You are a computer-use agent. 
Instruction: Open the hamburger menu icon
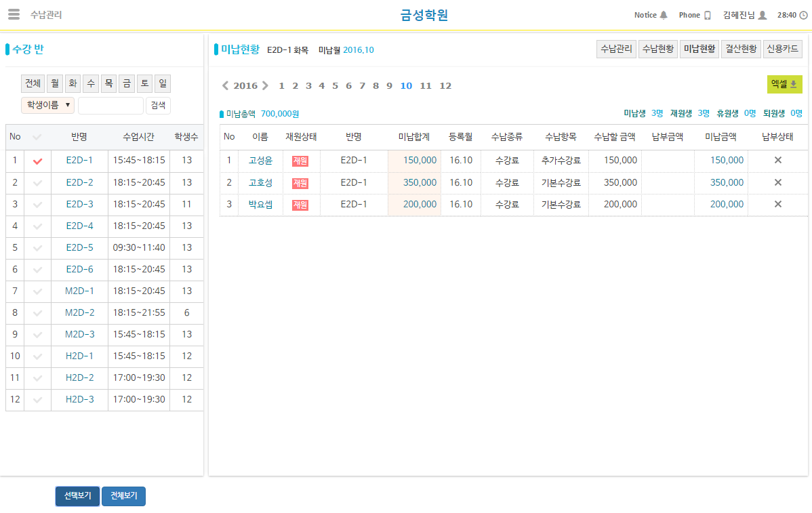click(x=14, y=14)
